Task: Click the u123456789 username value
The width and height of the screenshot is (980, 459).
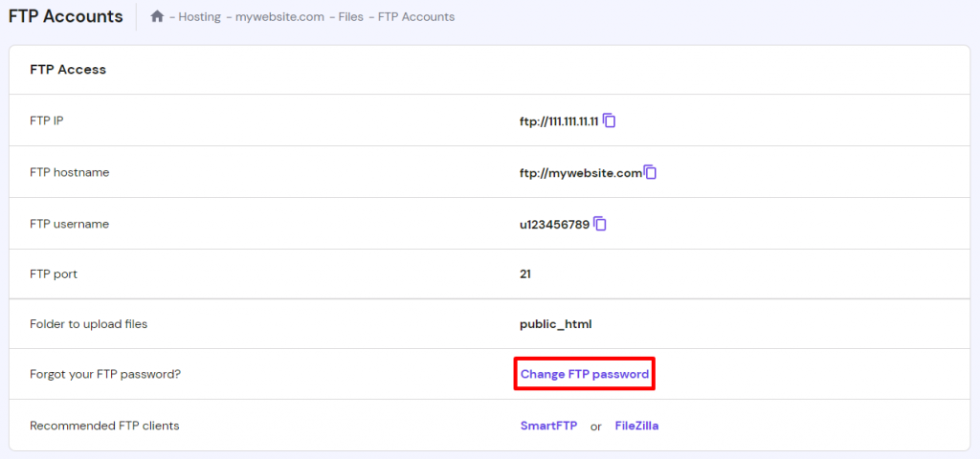Action: 554,225
